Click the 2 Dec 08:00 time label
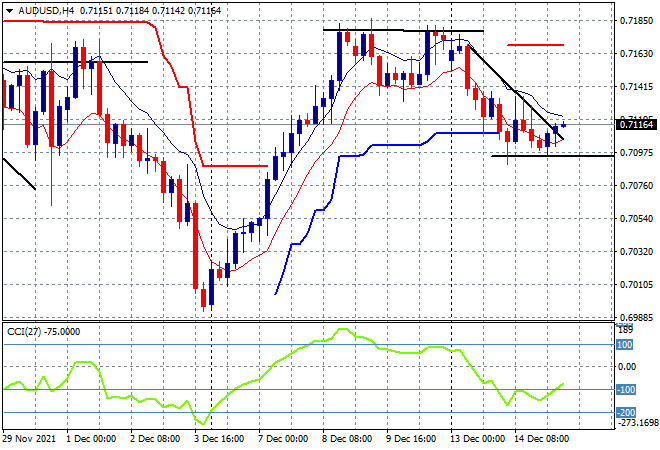 point(154,439)
